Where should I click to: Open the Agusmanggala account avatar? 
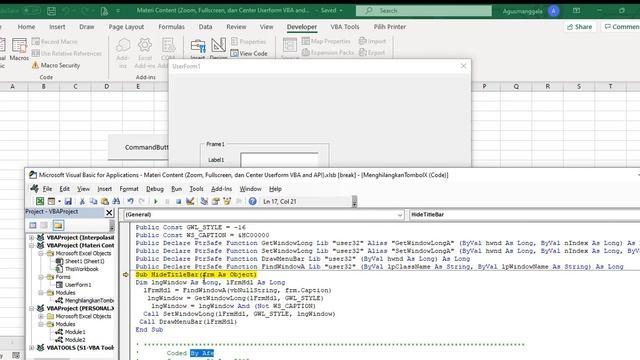click(554, 11)
